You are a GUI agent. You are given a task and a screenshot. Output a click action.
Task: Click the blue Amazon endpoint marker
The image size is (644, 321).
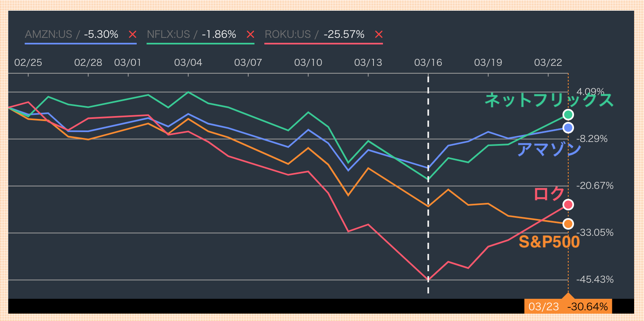(x=568, y=128)
